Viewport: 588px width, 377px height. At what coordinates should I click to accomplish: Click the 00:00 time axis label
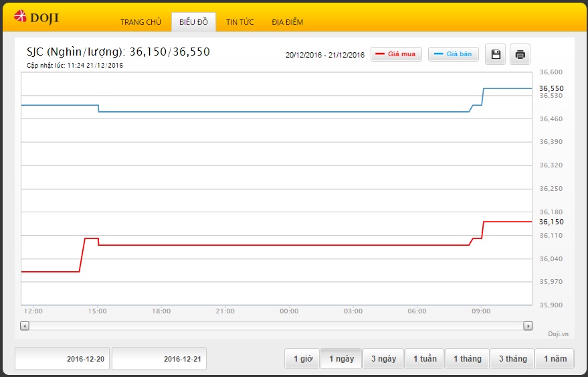coord(289,311)
